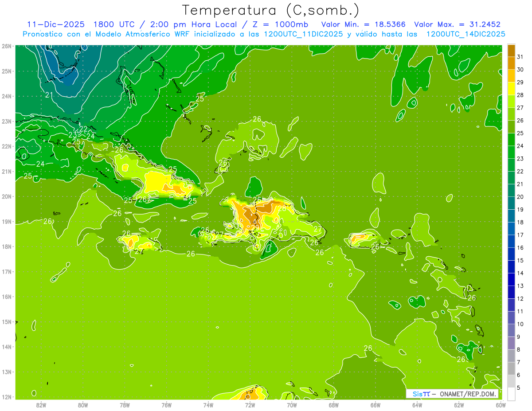Click the 60W longitude axis label
The image size is (532, 411).
(501, 405)
